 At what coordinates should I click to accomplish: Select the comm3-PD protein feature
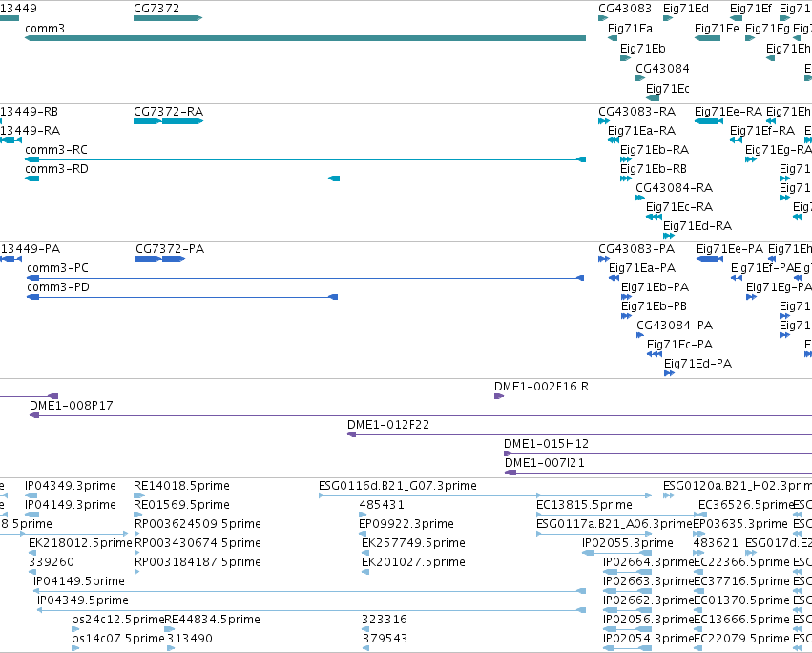182,297
